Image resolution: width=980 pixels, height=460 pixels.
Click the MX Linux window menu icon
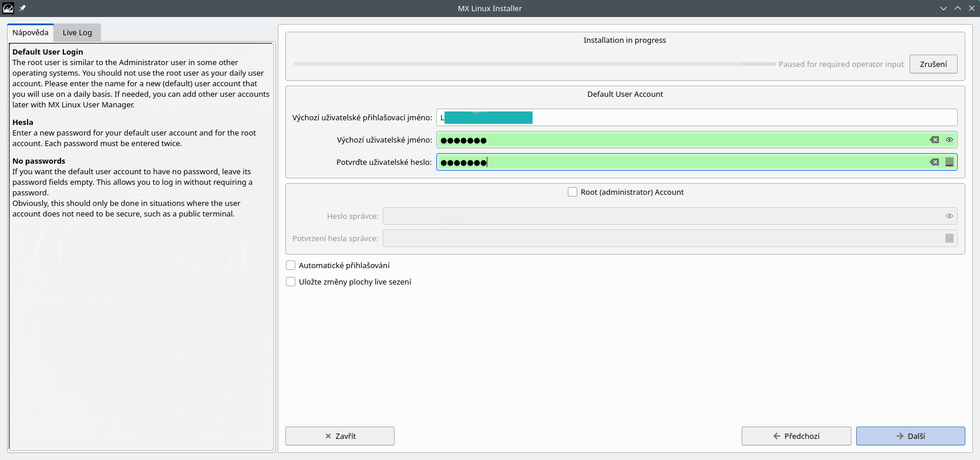8,8
